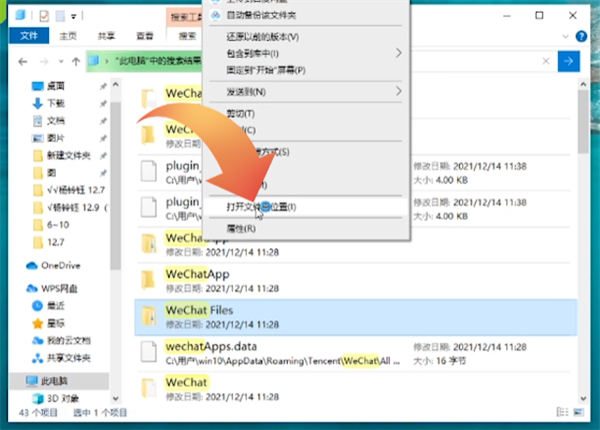The width and height of the screenshot is (600, 430).
Task: Click the pin icon beside 桌面
Action: (x=103, y=86)
